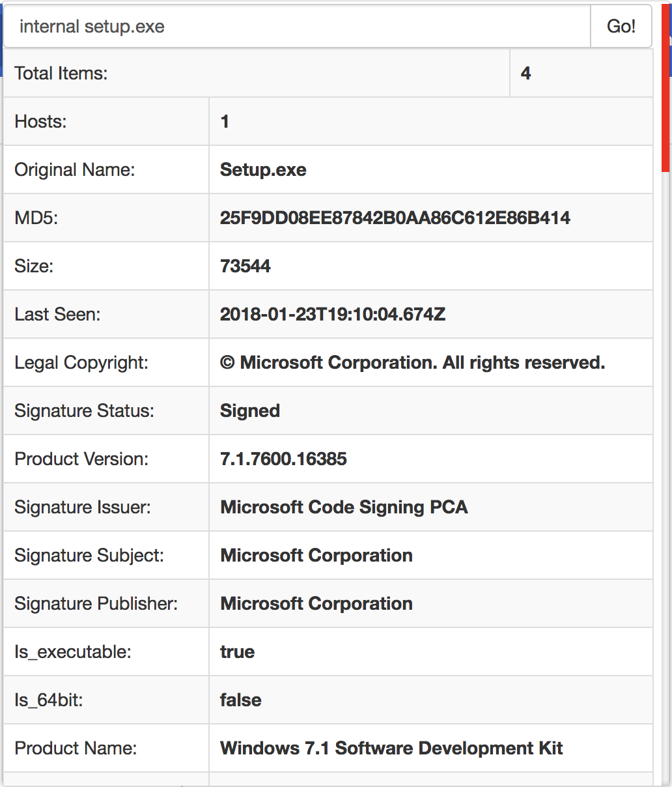Click the Microsoft Code Signing PCA issuer value
Viewport: 672px width, 787px height.
tap(344, 507)
